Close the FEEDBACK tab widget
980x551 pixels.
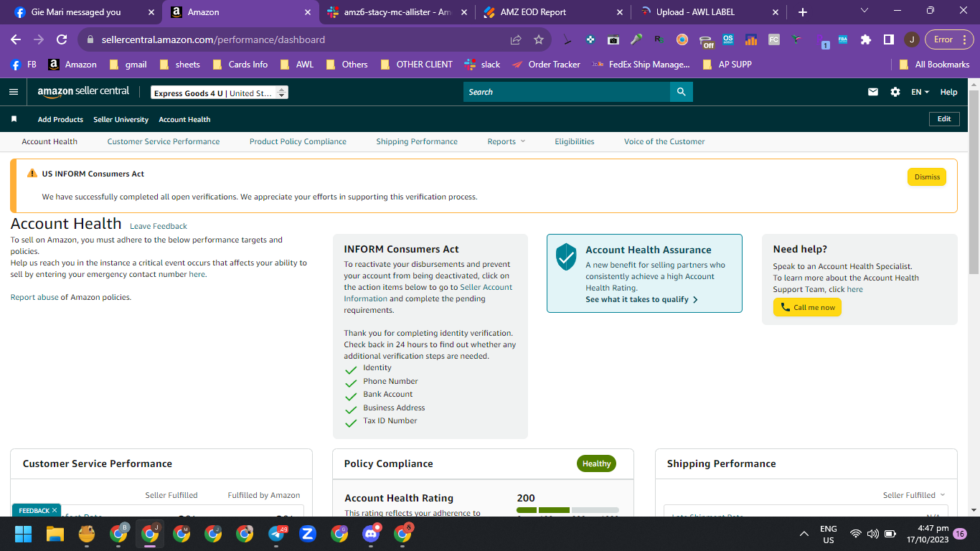55,510
